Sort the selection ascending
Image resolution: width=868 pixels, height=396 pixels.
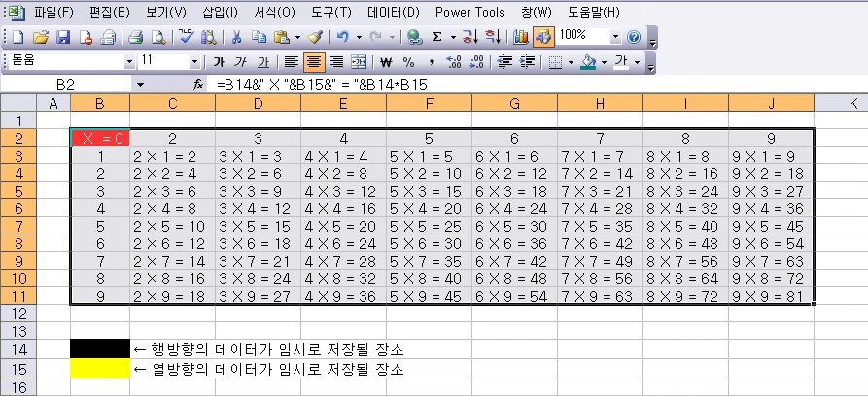(470, 37)
